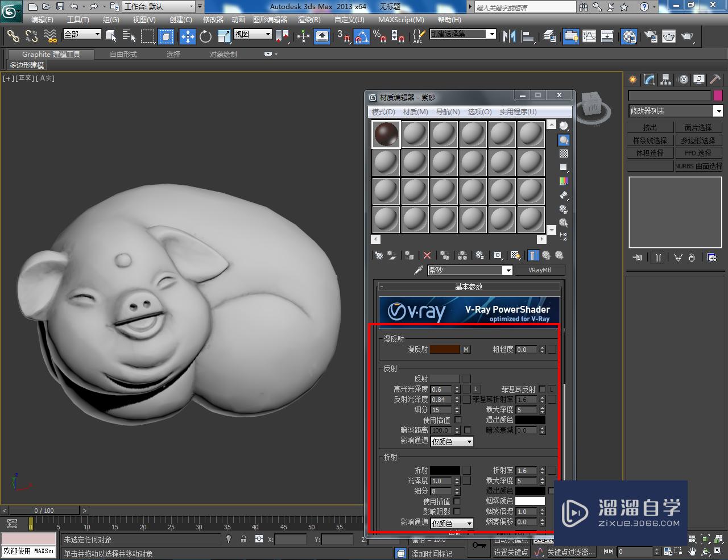This screenshot has width=728, height=560.
Task: Open the 修改器 menu
Action: click(x=213, y=19)
